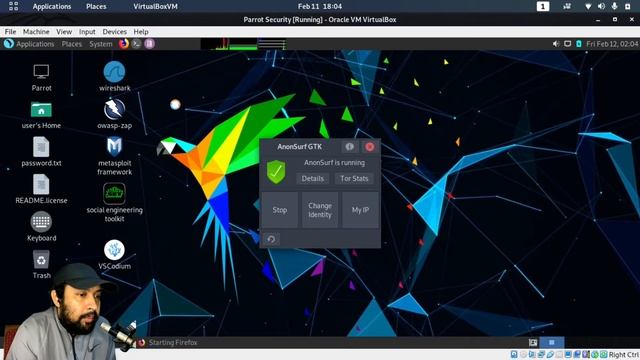
Task: Open the VirtualBox Devices menu
Action: tap(114, 31)
